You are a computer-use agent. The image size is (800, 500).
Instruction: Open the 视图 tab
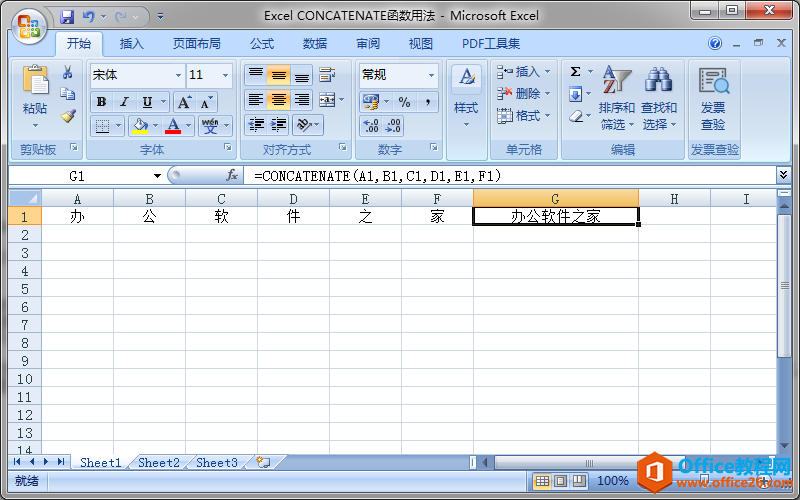click(x=421, y=44)
